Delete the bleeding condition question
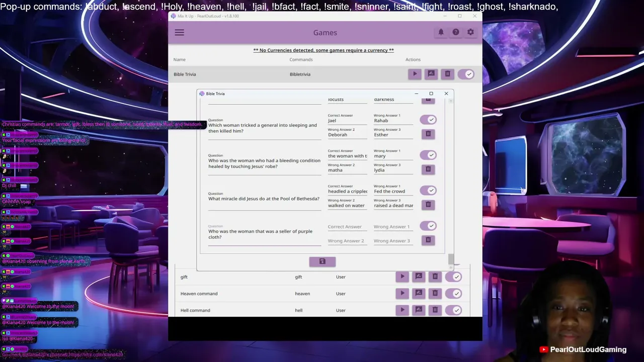This screenshot has width=644, height=362. point(428,169)
